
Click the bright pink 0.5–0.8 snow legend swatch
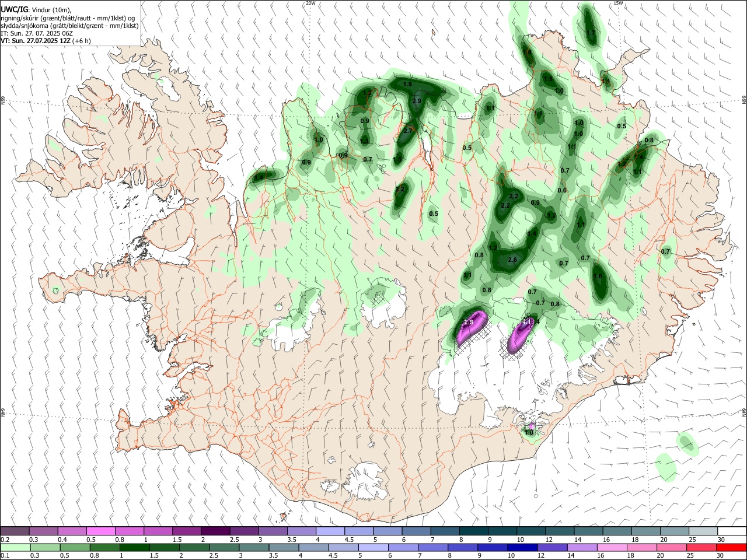(102, 531)
